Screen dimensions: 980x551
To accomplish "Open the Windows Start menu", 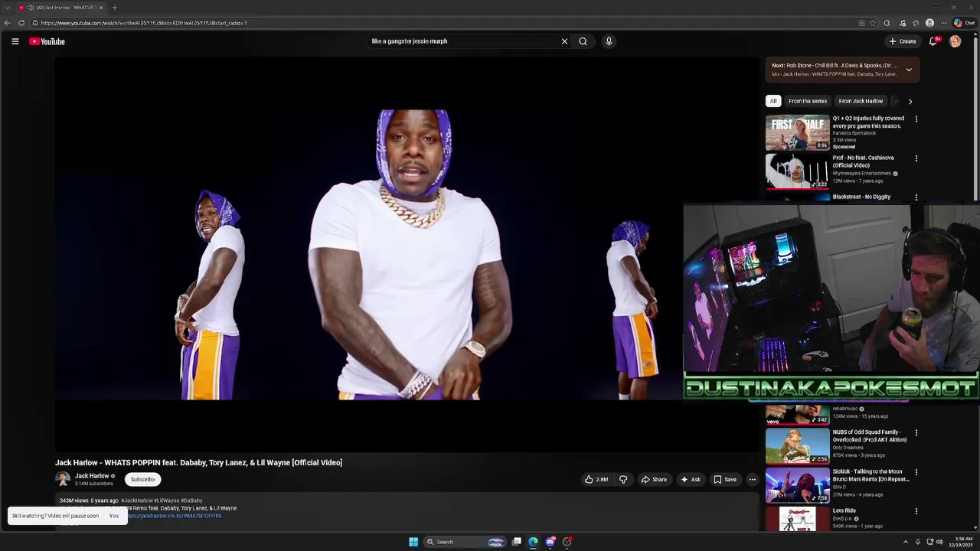I will coord(413,542).
